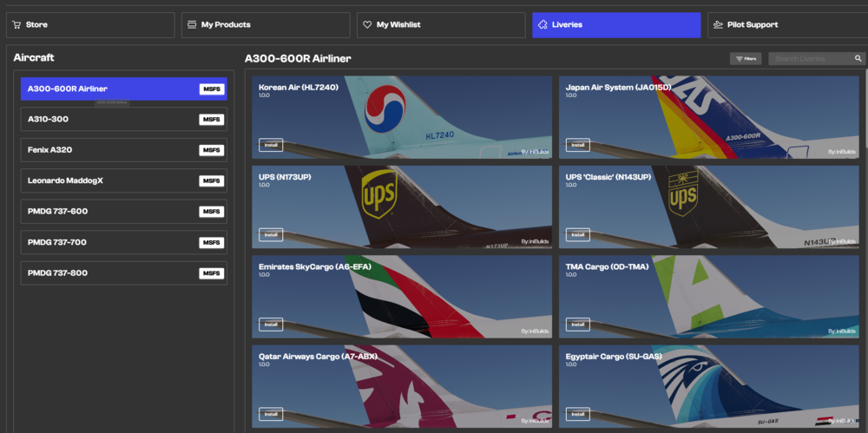Click the Store shopping cart icon
868x433 pixels.
pyautogui.click(x=18, y=25)
